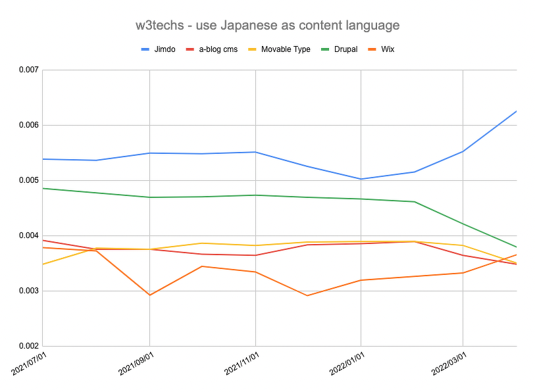Click the chart title about w3techs Japanese
The image size is (535, 392).
[267, 26]
